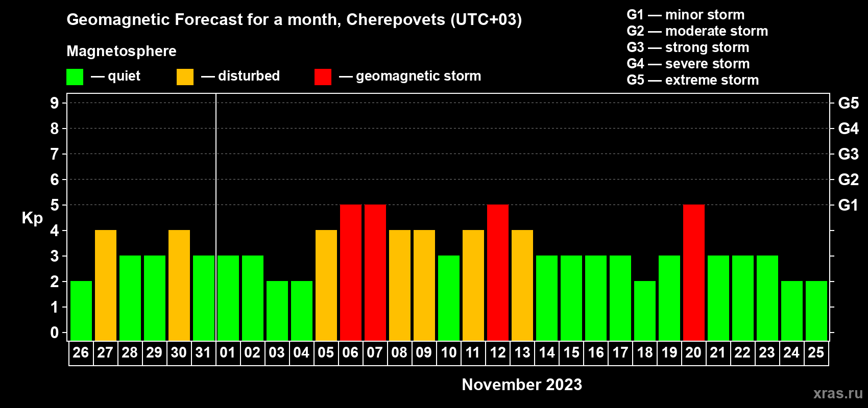Click the green bar for day 26
Viewport: 868px width, 408px height.
[x=81, y=311]
